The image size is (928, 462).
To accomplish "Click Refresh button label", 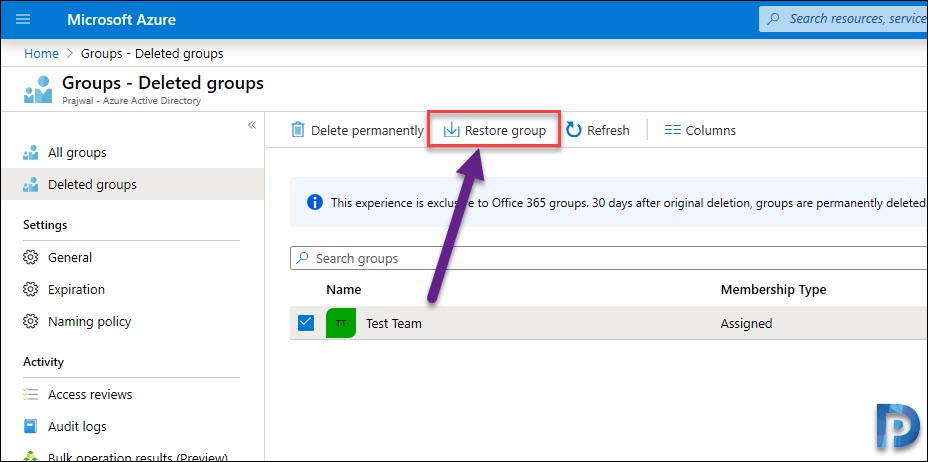I will click(x=608, y=130).
